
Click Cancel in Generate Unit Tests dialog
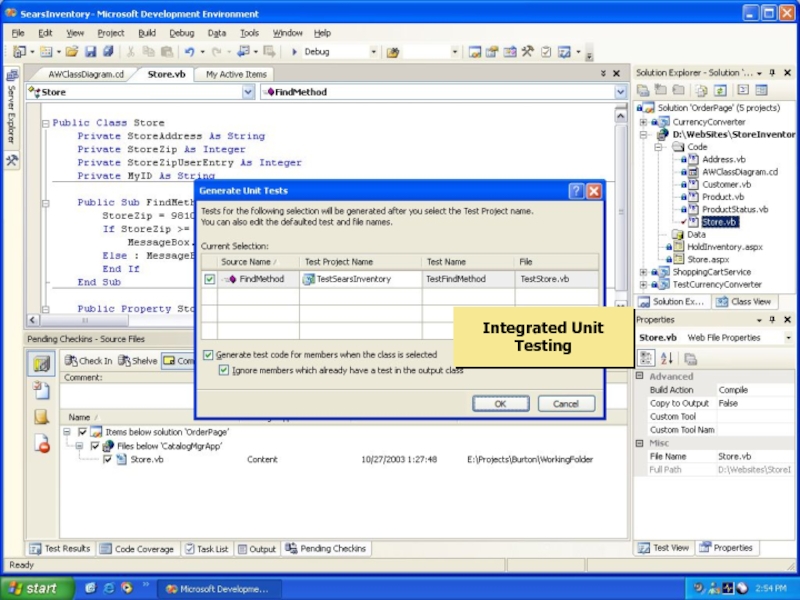pos(565,404)
